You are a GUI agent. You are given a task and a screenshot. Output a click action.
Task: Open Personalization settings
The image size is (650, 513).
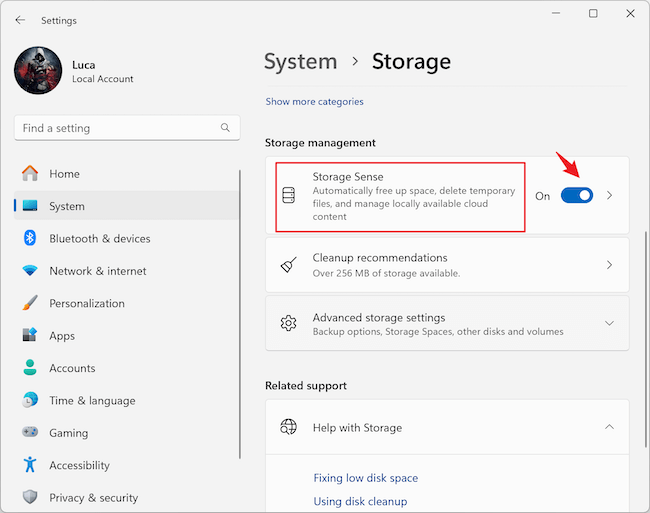tap(126, 303)
